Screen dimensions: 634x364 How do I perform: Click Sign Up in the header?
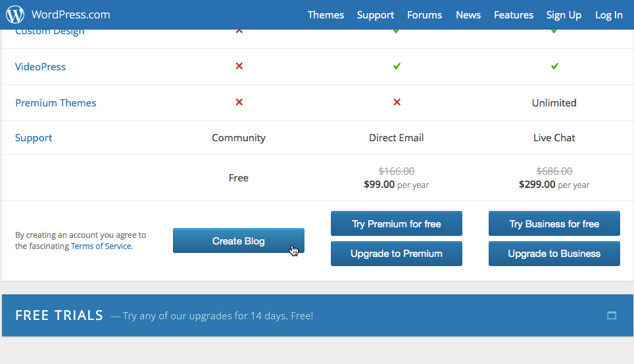point(564,15)
